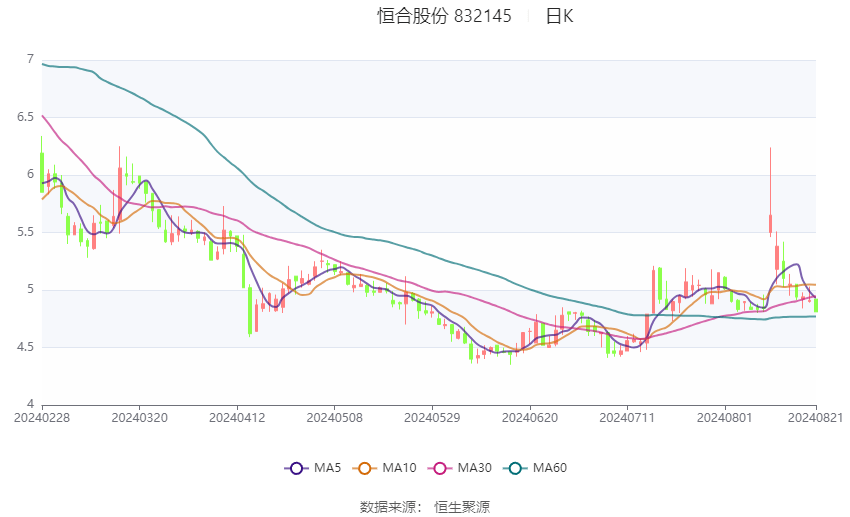Click the 恒合股份 832145 chart title
The image size is (850, 517).
tap(444, 16)
